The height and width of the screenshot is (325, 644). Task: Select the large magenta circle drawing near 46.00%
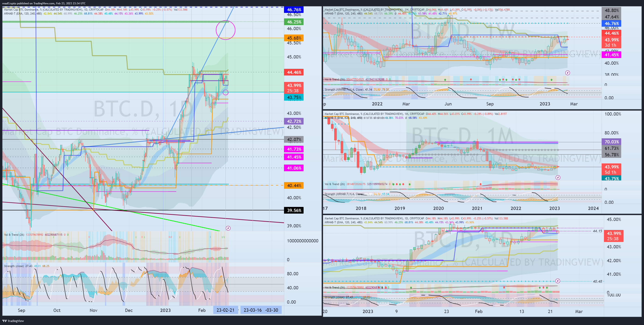[225, 30]
